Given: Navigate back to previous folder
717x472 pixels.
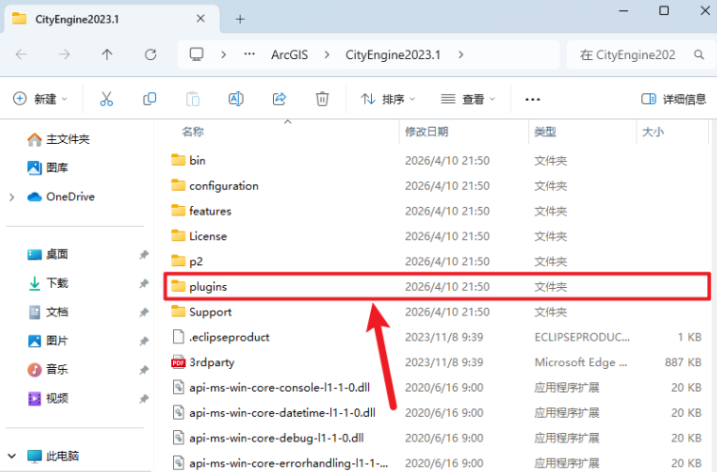Looking at the screenshot, I should click(x=20, y=54).
